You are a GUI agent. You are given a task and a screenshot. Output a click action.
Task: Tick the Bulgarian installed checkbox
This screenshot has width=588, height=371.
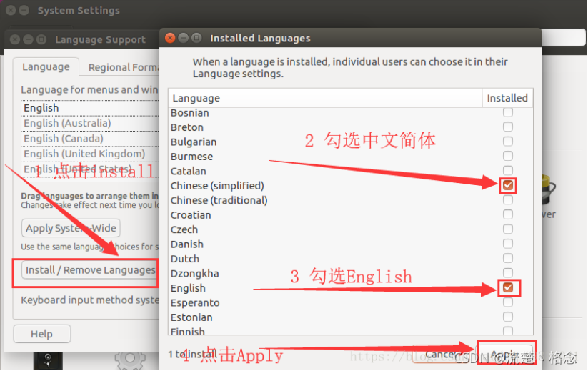(508, 142)
